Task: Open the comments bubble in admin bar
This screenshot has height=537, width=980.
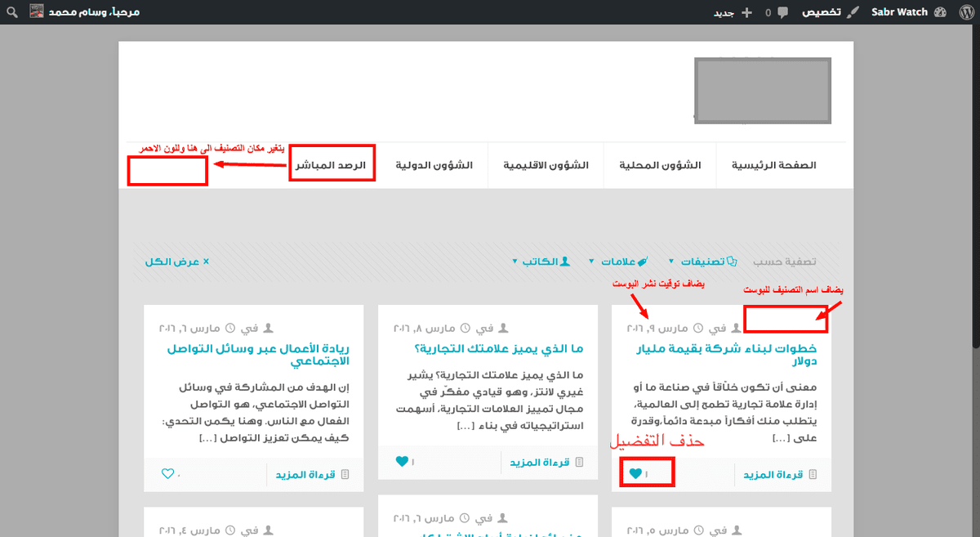Action: coord(783,12)
